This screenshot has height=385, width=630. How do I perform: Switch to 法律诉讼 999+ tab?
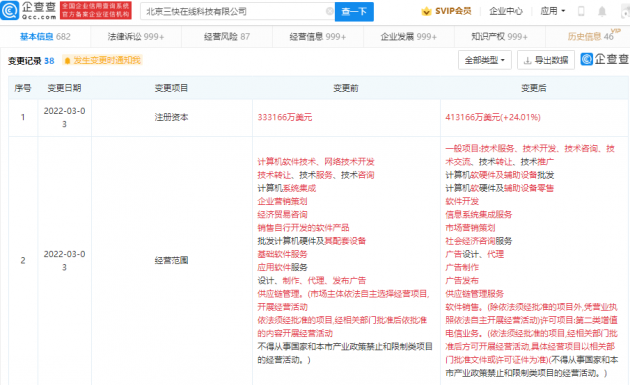pos(136,37)
